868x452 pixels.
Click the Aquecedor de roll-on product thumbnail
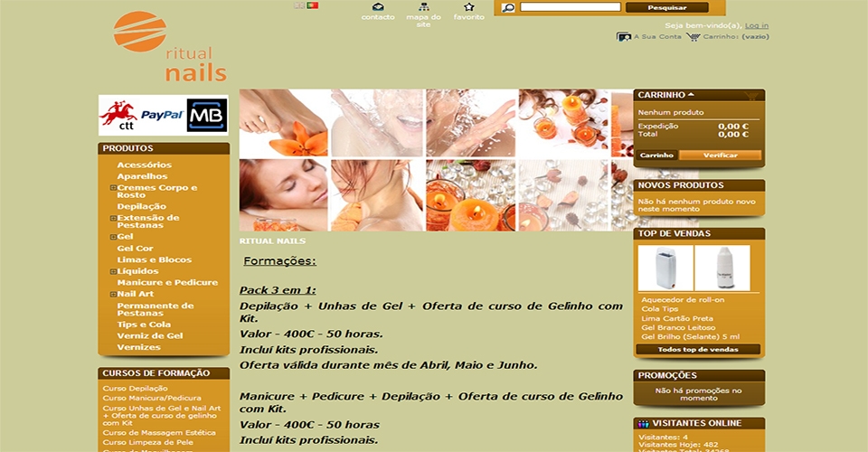click(x=665, y=268)
